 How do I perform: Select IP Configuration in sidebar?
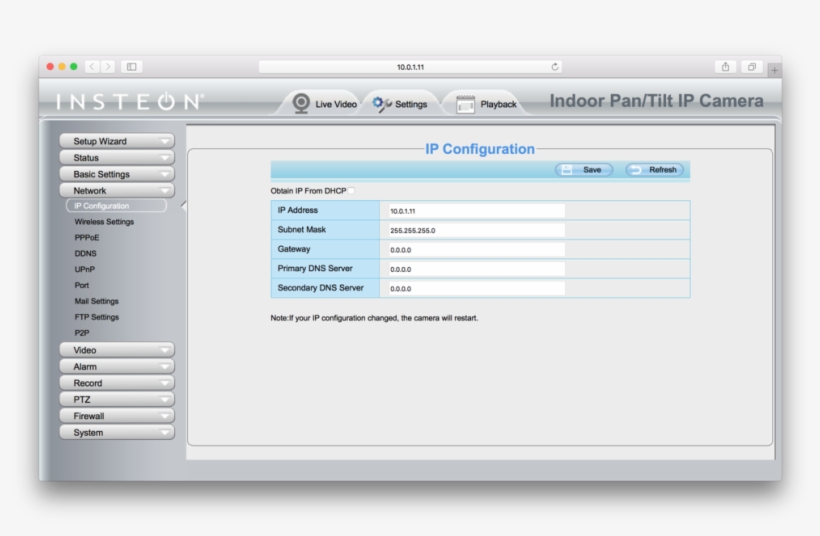tap(116, 206)
